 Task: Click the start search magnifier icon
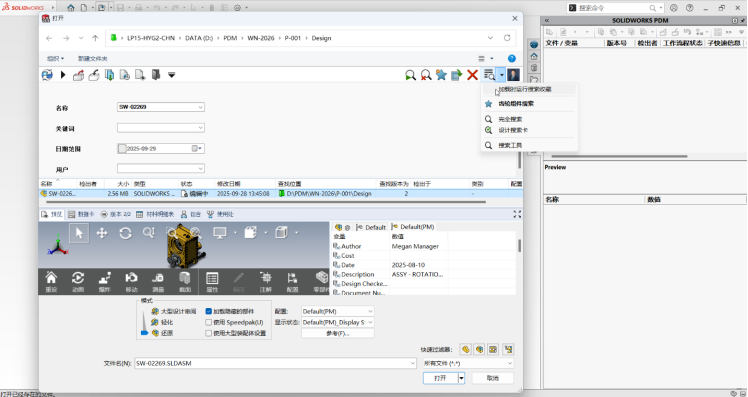pos(410,75)
